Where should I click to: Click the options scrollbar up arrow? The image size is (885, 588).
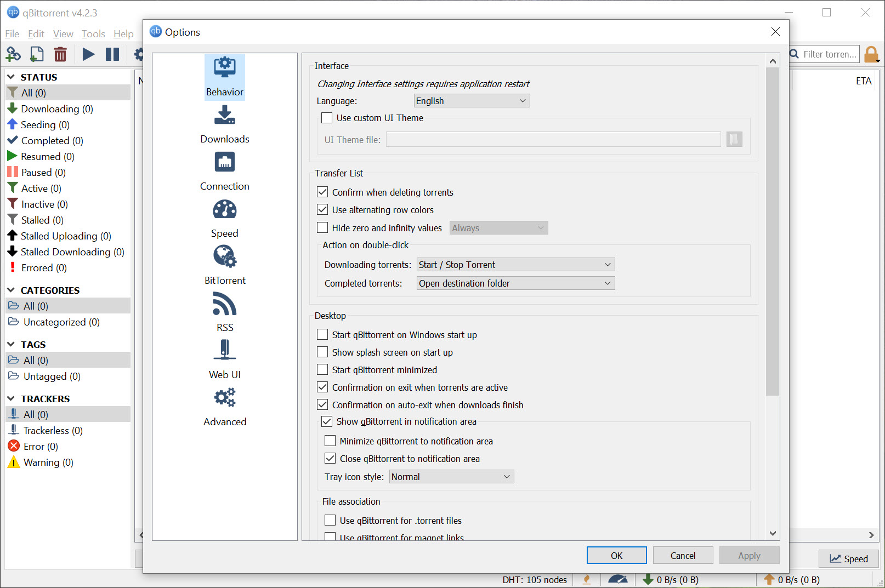pos(773,61)
